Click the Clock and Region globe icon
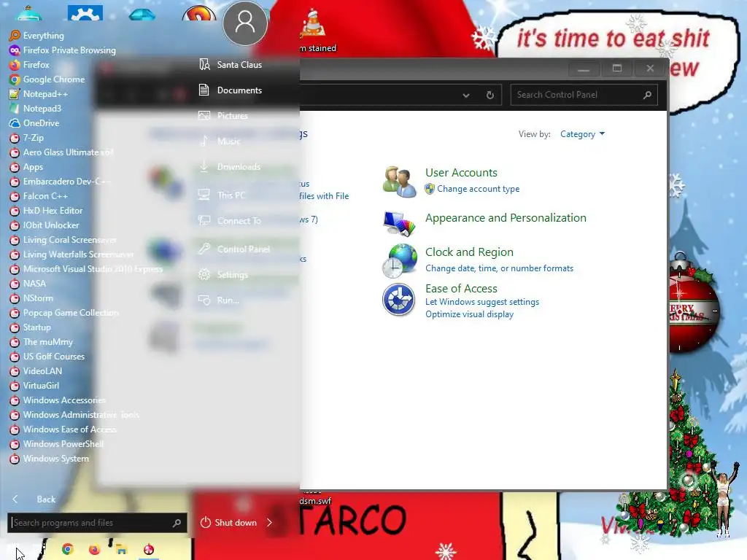Viewport: 747px width, 560px height. pos(399,260)
